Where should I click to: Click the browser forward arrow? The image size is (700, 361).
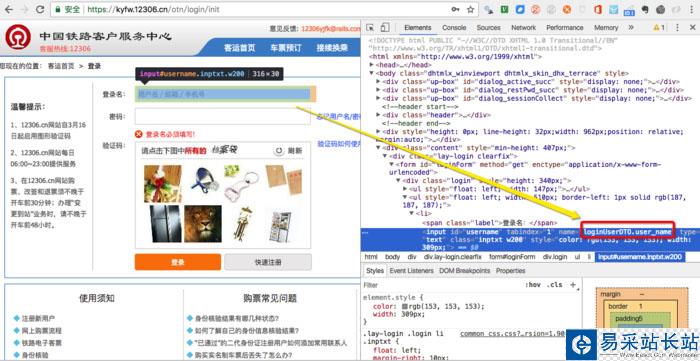click(x=24, y=9)
